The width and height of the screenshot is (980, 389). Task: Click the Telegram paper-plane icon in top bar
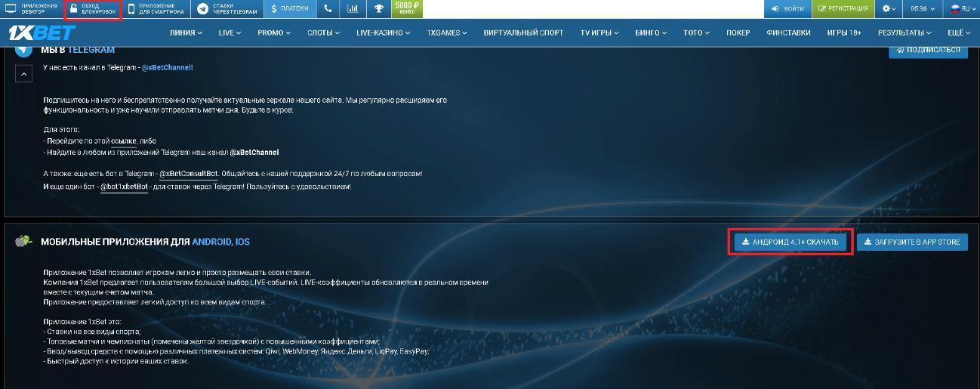tap(202, 9)
